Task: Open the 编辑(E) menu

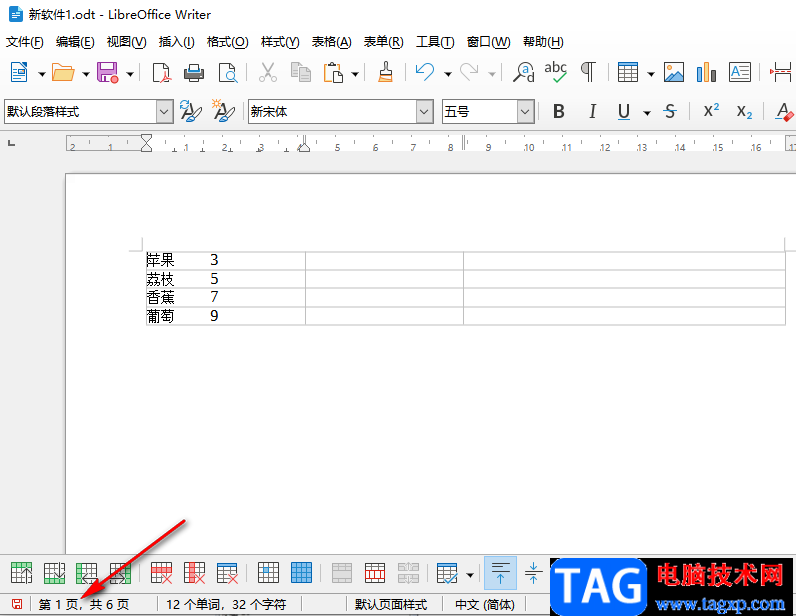Action: 75,42
